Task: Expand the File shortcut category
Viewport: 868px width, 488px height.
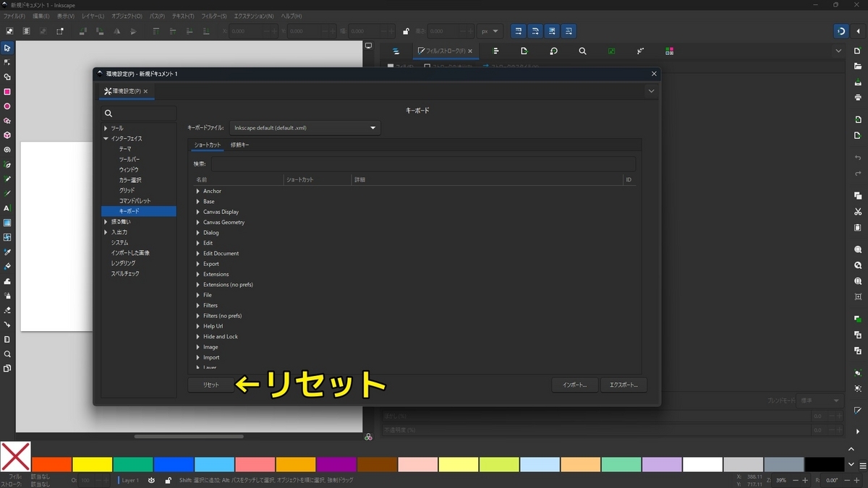Action: (200, 294)
